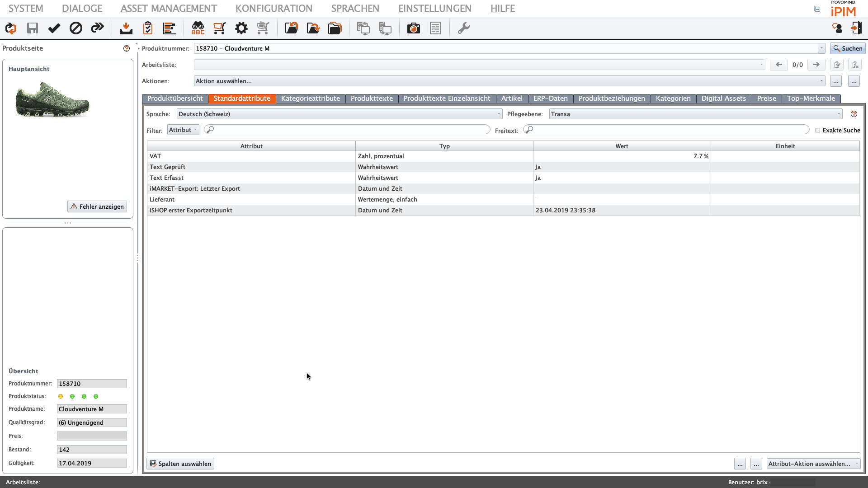Click the refresh arrows toolbar icon
Image resolution: width=868 pixels, height=488 pixels.
point(11,28)
